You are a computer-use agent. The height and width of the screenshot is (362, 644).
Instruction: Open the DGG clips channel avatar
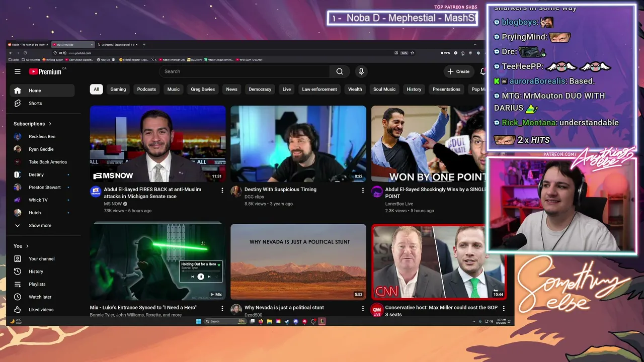tap(236, 192)
